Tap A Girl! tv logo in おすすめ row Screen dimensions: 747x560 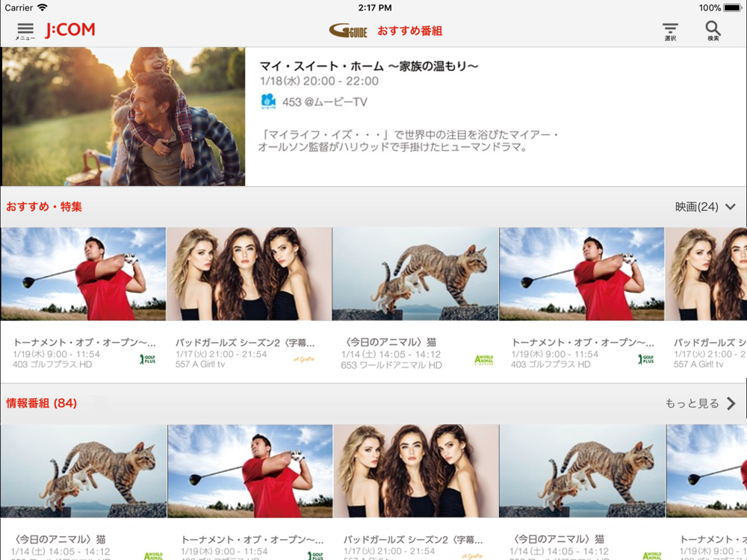pos(304,359)
